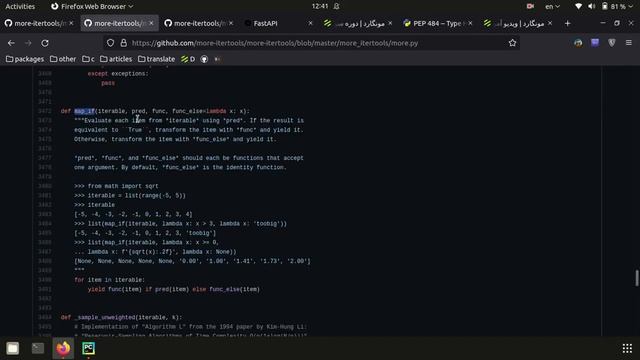Open a new browser tab
640x360 pixels.
[x=567, y=23]
